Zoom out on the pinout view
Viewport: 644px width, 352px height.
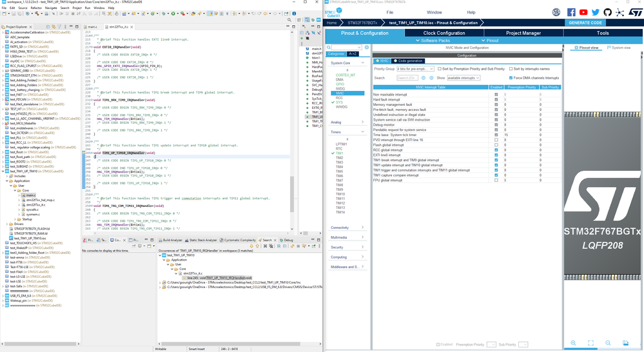click(608, 343)
